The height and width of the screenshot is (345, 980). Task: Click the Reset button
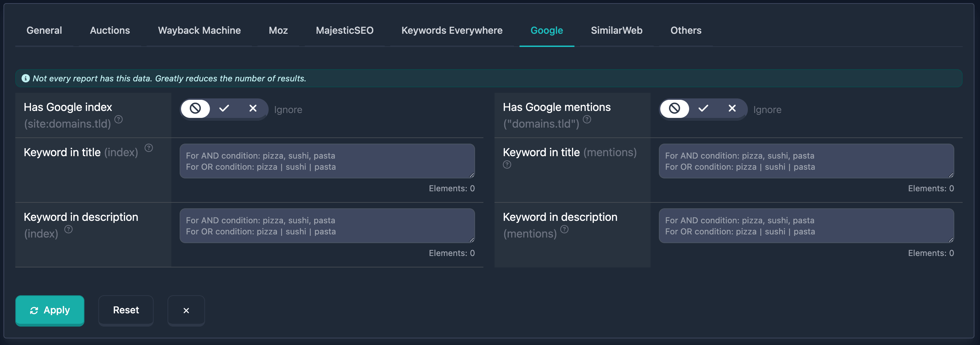[125, 310]
